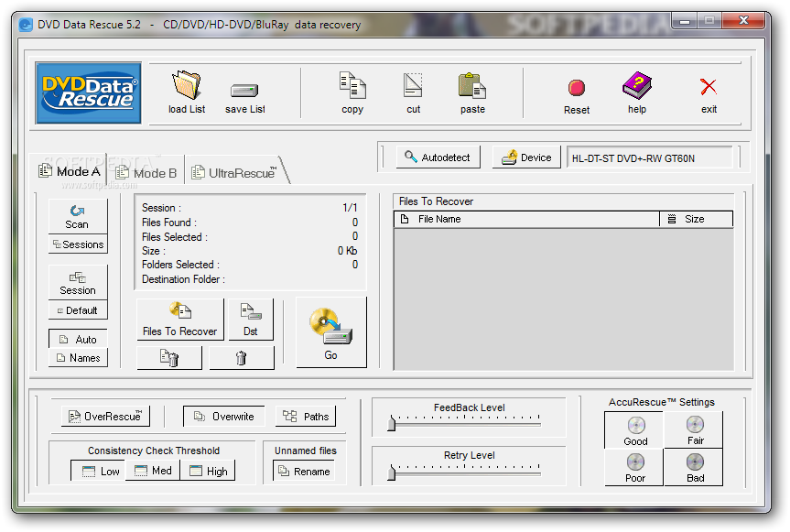Image resolution: width=790 pixels, height=532 pixels.
Task: Click the remove-files document trash button
Action: tap(169, 358)
